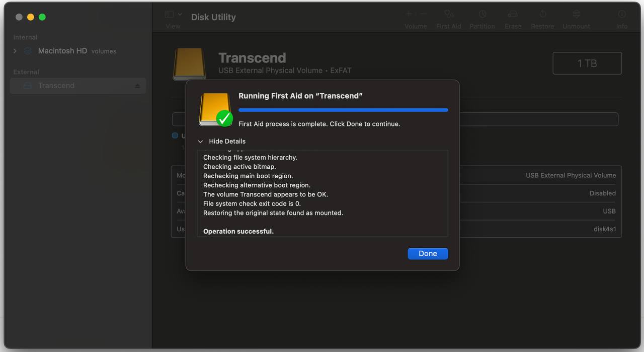Viewport: 644px width, 352px height.
Task: Zoom the Disk Utility window with green button
Action: coord(42,17)
